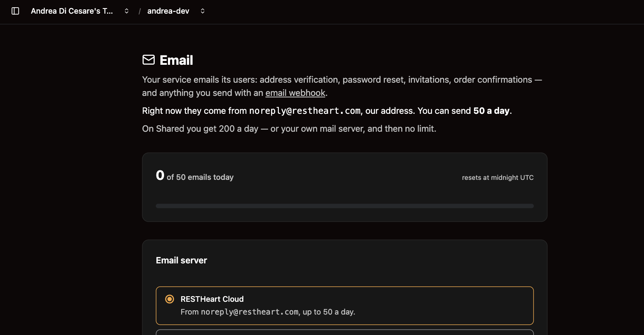The height and width of the screenshot is (335, 644).
Task: Click the Email page heading
Action: [x=176, y=60]
